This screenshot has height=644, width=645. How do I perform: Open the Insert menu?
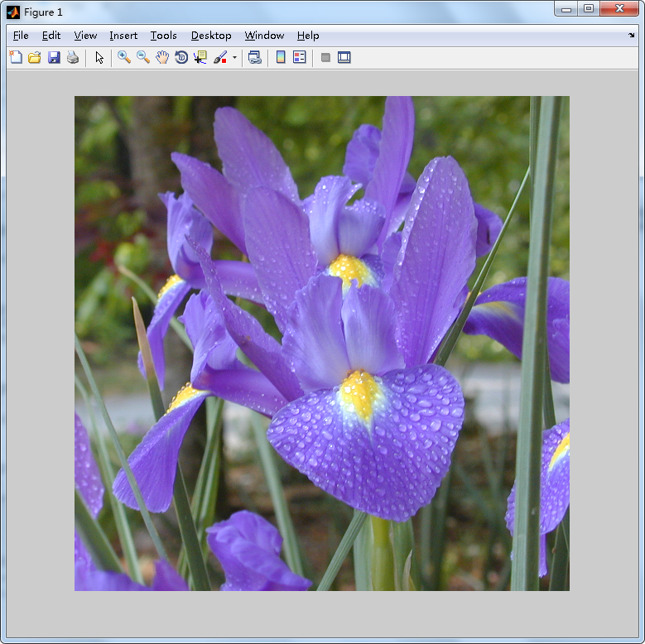tap(123, 36)
